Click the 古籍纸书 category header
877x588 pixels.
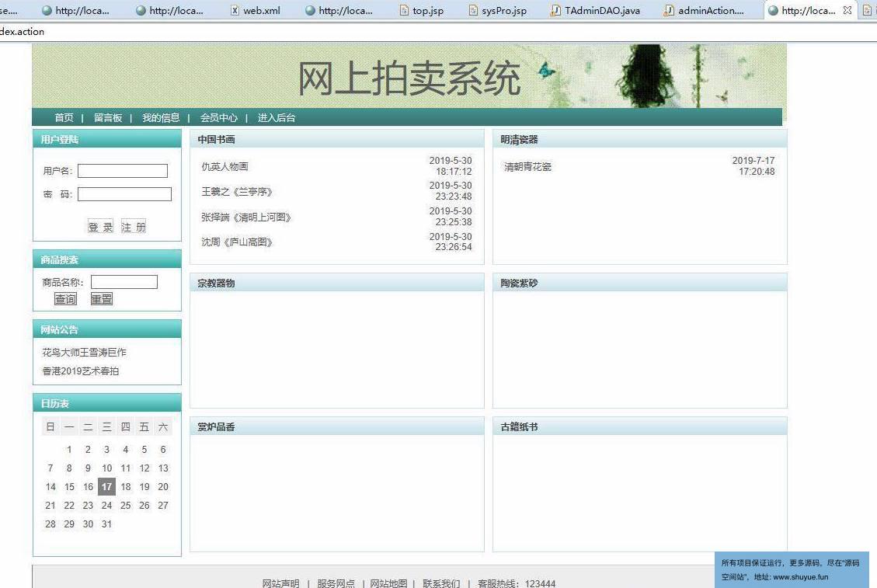click(519, 427)
